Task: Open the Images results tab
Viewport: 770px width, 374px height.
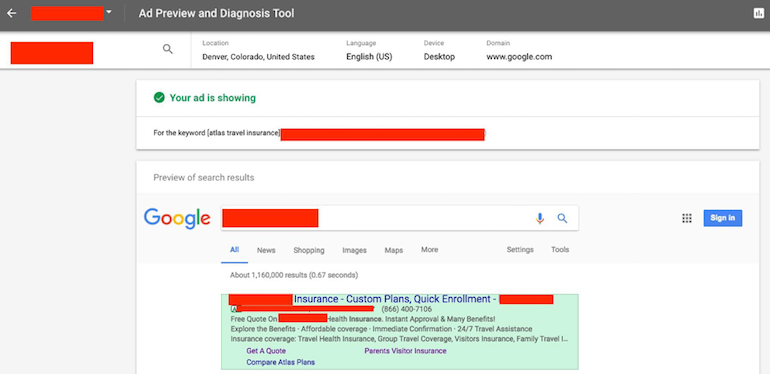Action: (x=355, y=250)
